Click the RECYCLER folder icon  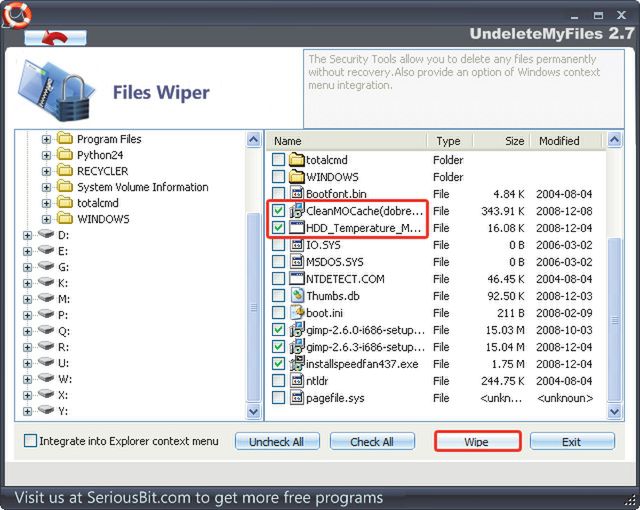(64, 171)
